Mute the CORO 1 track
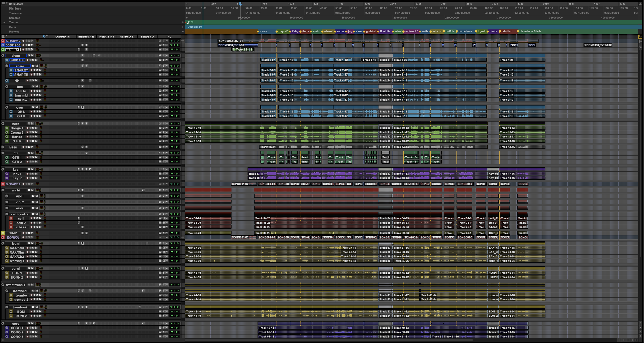This screenshot has height=343, width=644. [36, 328]
